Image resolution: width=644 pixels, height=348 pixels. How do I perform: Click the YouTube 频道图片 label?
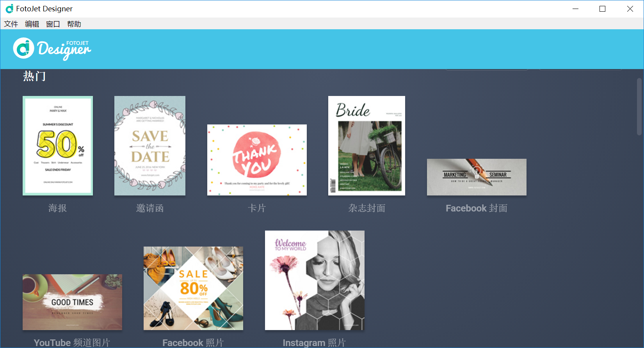[72, 343]
